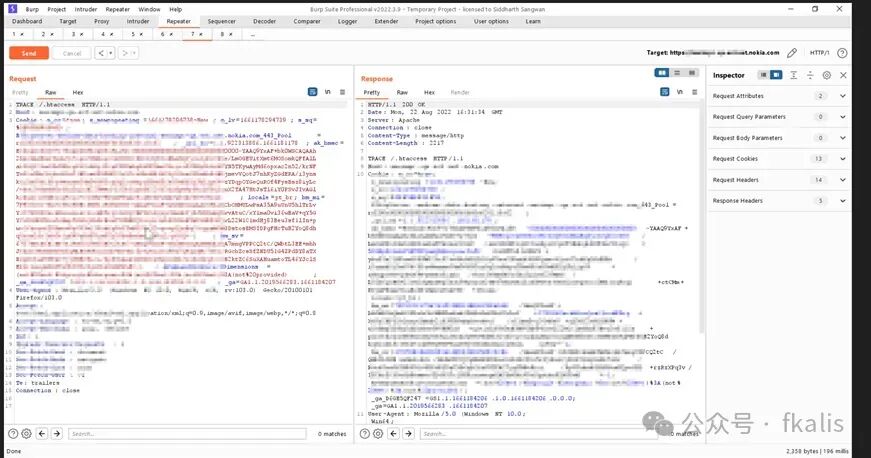Switch to the Extender tab
The height and width of the screenshot is (458, 871).
[387, 21]
